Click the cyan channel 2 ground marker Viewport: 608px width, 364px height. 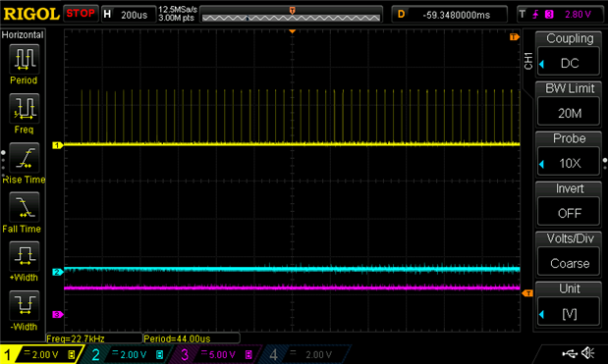(x=57, y=272)
